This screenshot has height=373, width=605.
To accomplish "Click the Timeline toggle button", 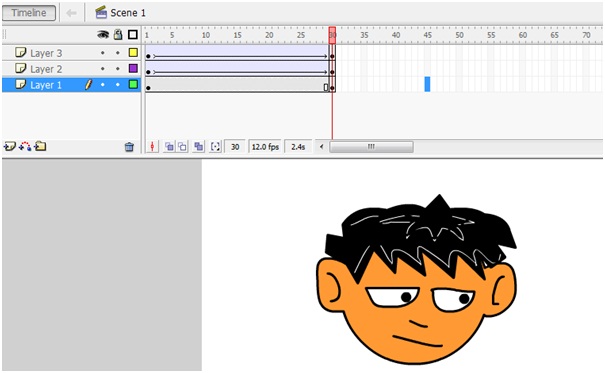I will (x=29, y=13).
